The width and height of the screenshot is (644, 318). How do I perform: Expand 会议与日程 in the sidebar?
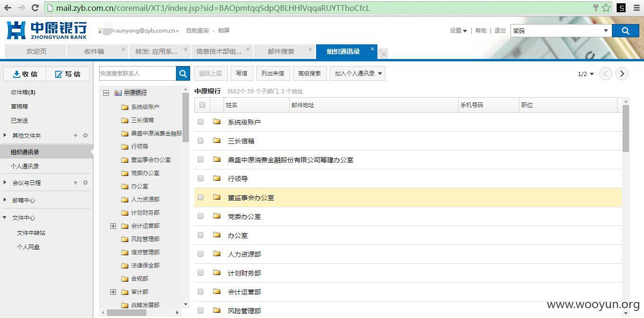coord(5,183)
